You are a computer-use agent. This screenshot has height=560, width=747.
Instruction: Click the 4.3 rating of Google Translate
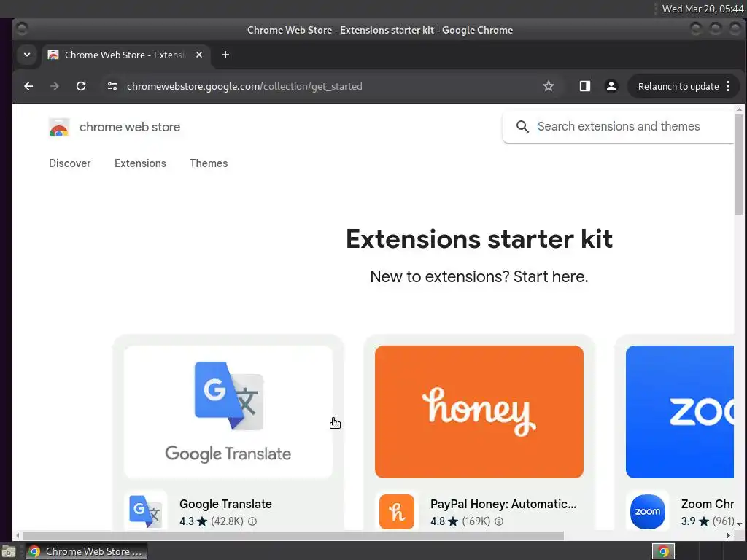point(187,521)
